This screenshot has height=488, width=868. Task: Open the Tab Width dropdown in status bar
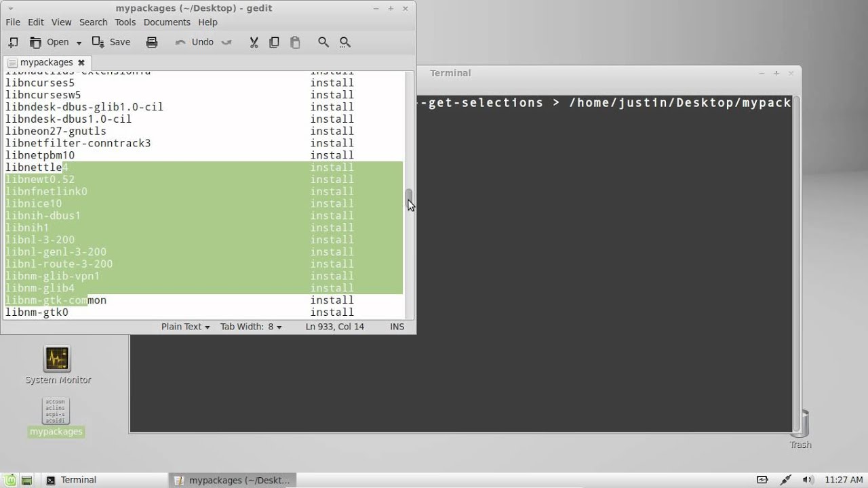(x=251, y=327)
